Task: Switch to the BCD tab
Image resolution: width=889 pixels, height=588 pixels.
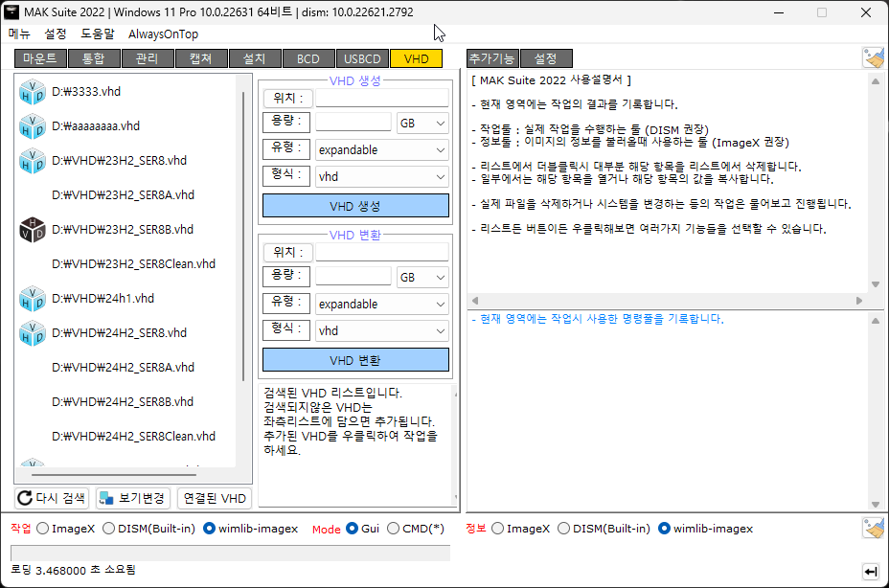Action: coord(308,58)
